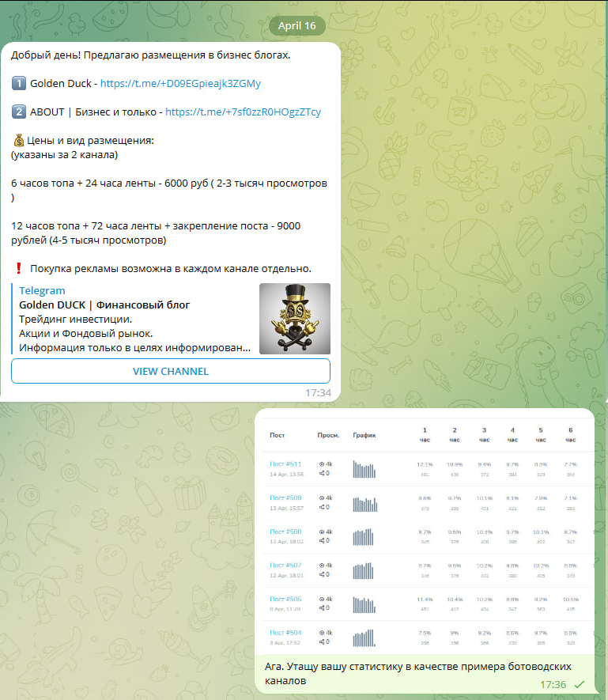Click the '3 час' column header
The image size is (608, 700).
pos(485,435)
